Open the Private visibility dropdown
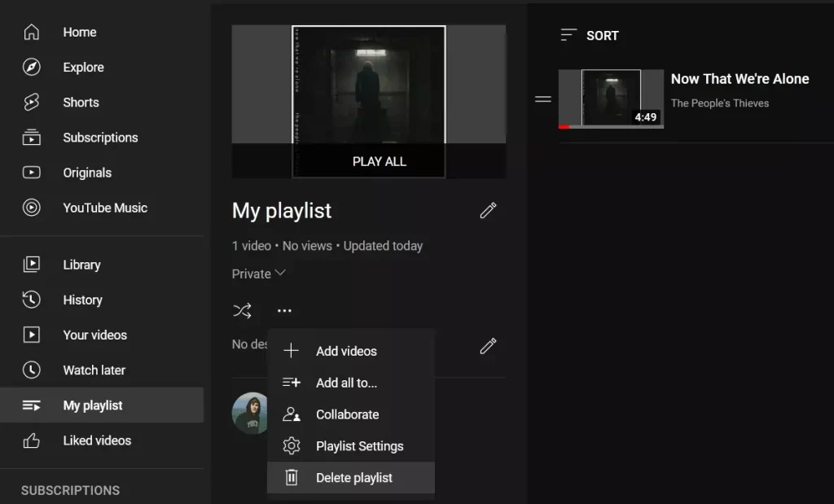834x504 pixels. (259, 274)
